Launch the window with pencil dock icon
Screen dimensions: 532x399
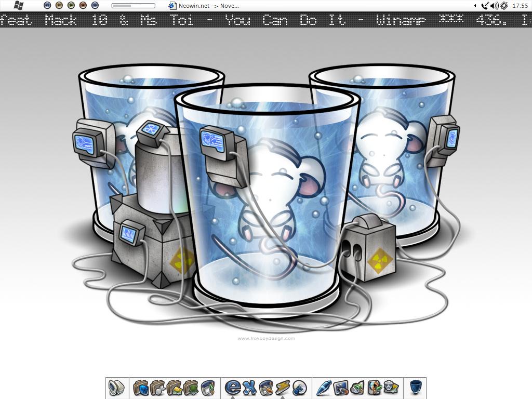(x=208, y=388)
